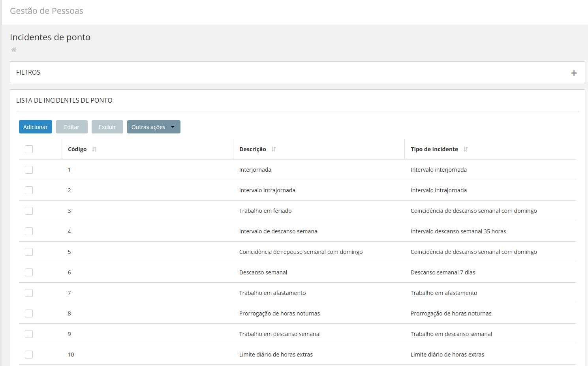Click description 'Intervalo de descanso semana'
Image resolution: width=588 pixels, height=366 pixels.
coord(278,231)
